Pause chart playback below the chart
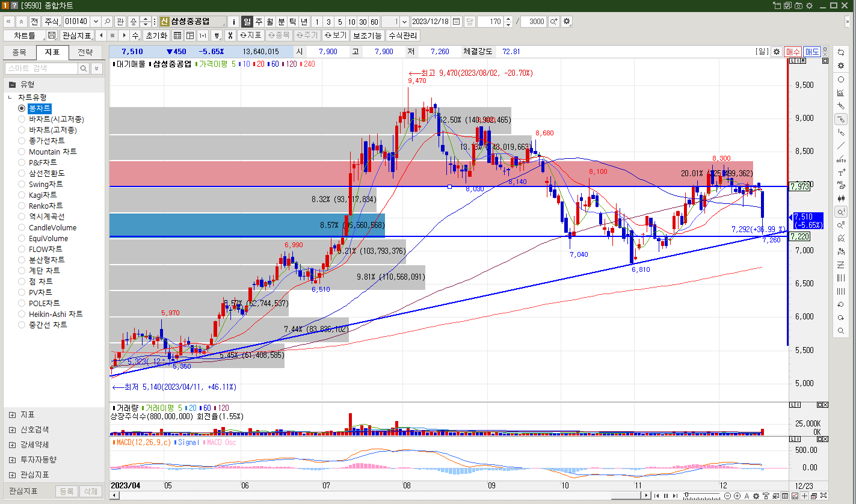The width and height of the screenshot is (856, 504). [x=666, y=496]
